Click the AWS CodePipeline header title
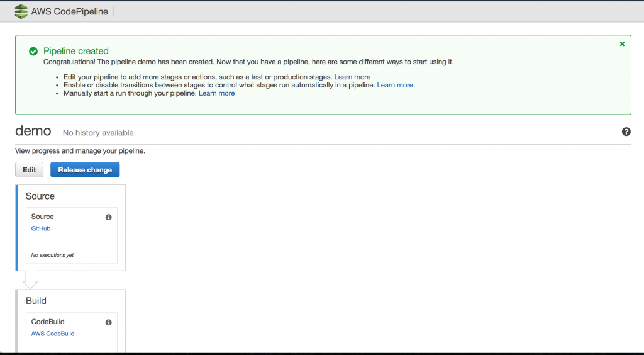Viewport: 644px width, 355px height. click(x=69, y=11)
